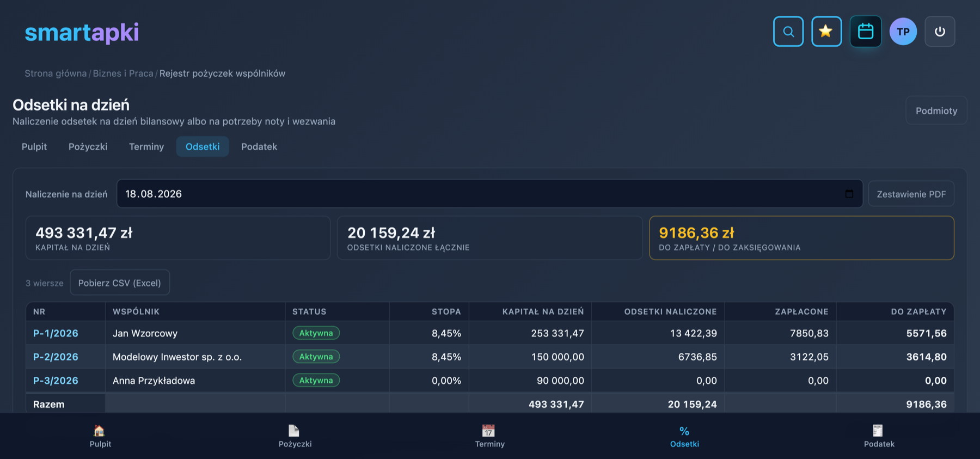Download table via Pobierz CSV (Excel)
The image size is (980, 459).
click(x=120, y=283)
